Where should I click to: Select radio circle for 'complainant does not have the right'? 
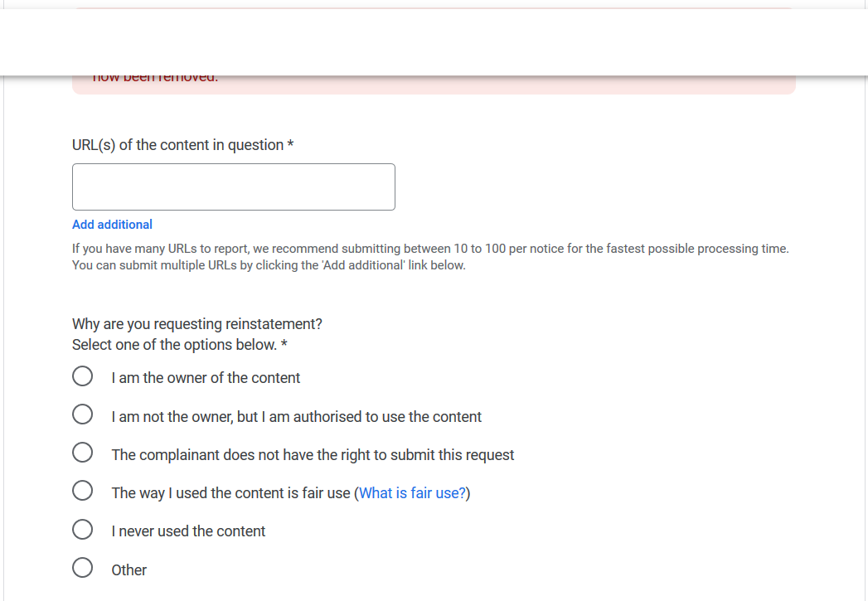point(82,453)
